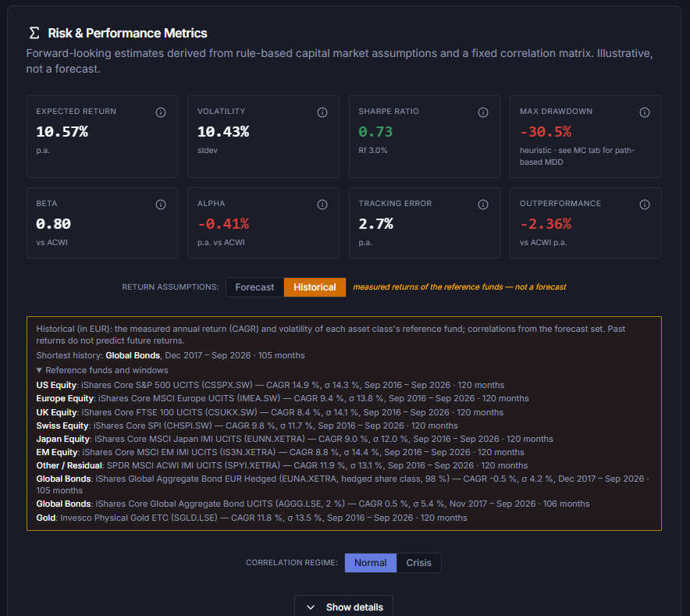Click the Shortest history Global Bonds line
This screenshot has height=616, width=690.
point(170,355)
